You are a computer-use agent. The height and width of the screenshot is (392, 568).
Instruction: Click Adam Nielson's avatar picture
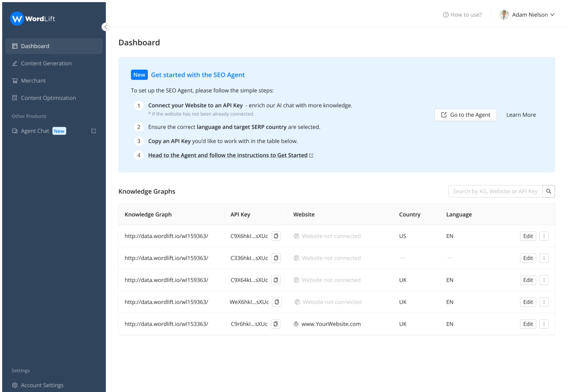click(504, 14)
